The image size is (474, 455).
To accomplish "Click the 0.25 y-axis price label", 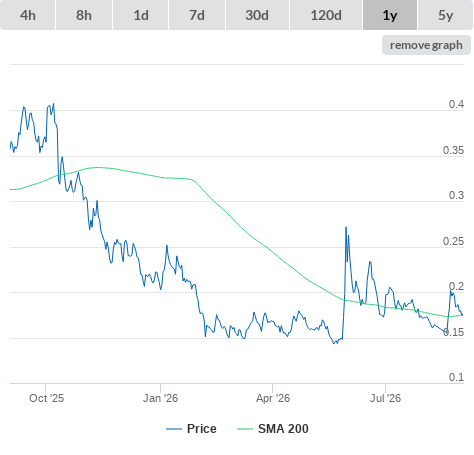I will (453, 241).
